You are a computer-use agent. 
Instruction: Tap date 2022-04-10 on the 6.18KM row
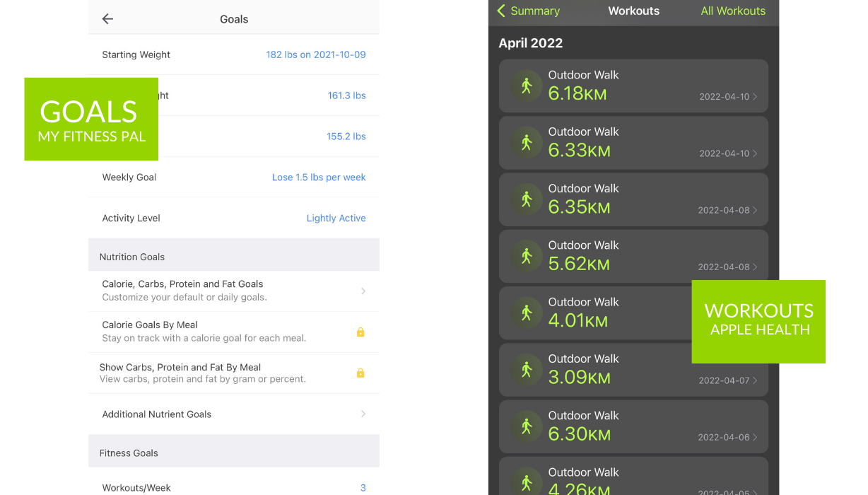[x=725, y=97]
